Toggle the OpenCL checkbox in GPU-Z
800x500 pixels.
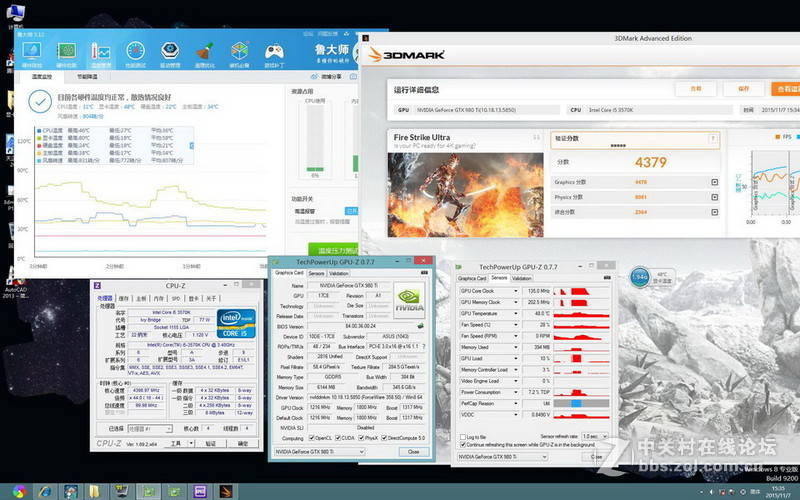coord(312,438)
